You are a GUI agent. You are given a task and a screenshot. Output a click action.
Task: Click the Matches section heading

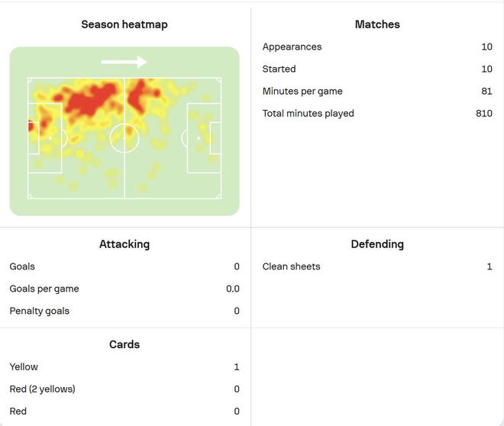pyautogui.click(x=377, y=24)
